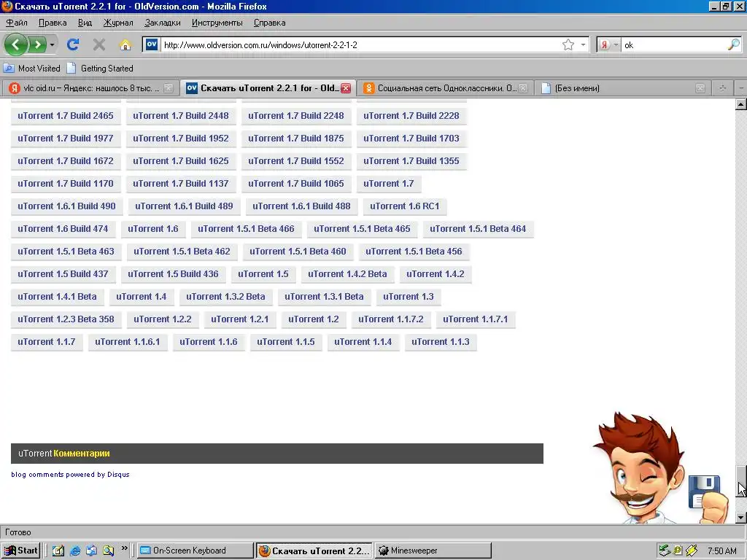Screen dimensions: 747x560
Task: Open the Правка menu
Action: 53,23
